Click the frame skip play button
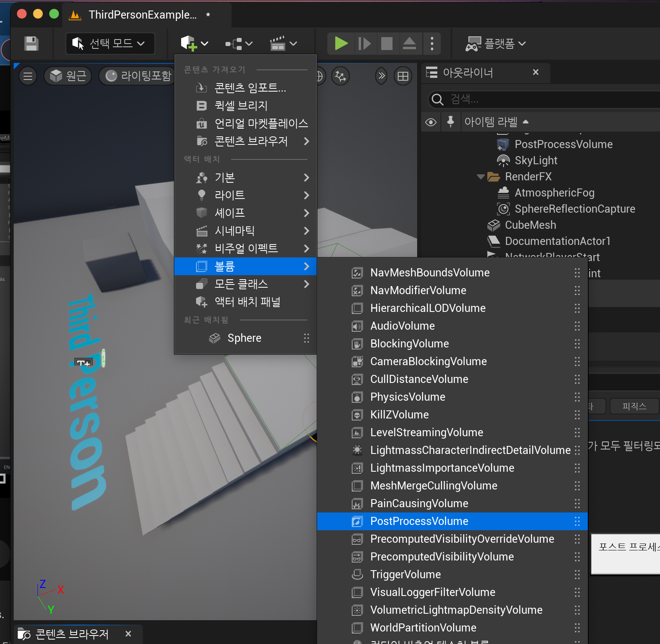Screen dimensions: 660x644 click(x=364, y=43)
